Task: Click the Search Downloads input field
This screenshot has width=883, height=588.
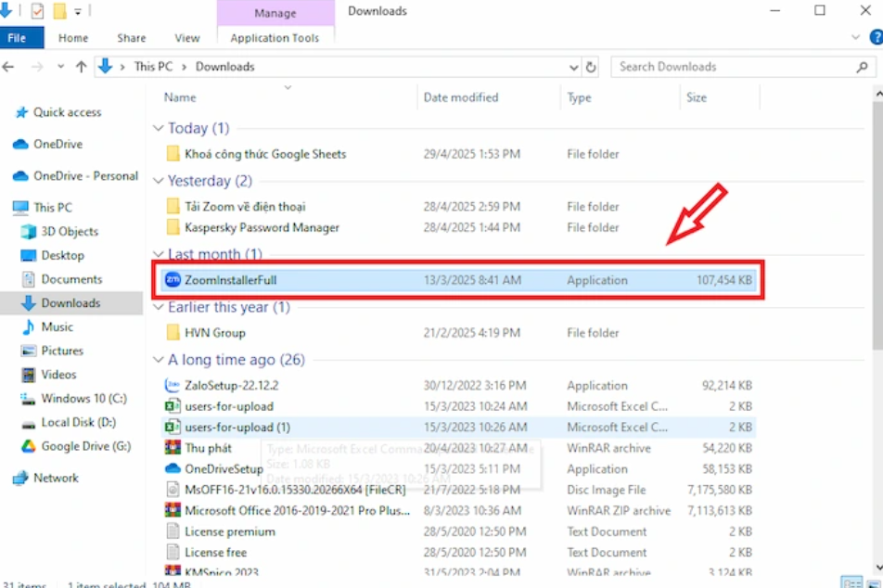Action: 733,67
